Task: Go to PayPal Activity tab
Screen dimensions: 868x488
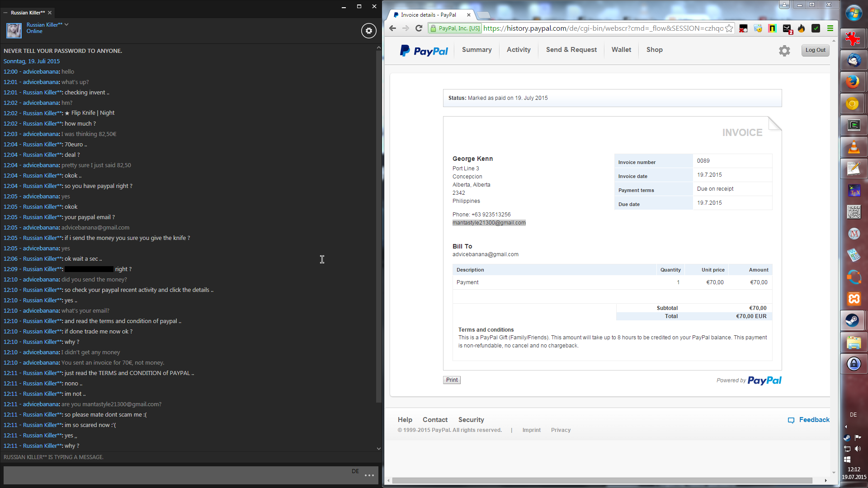Action: tap(519, 50)
